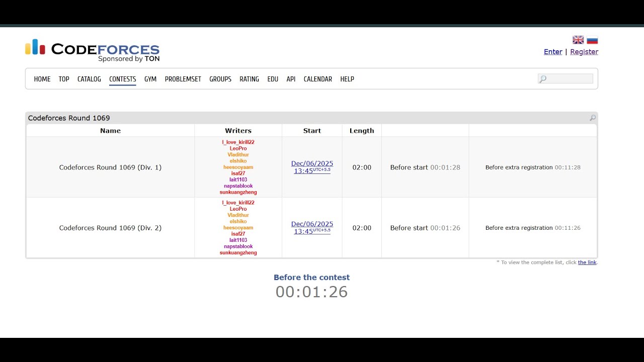Open writer lait1103 profile in Div. 1 row
Image resolution: width=644 pixels, height=362 pixels.
coord(238,179)
